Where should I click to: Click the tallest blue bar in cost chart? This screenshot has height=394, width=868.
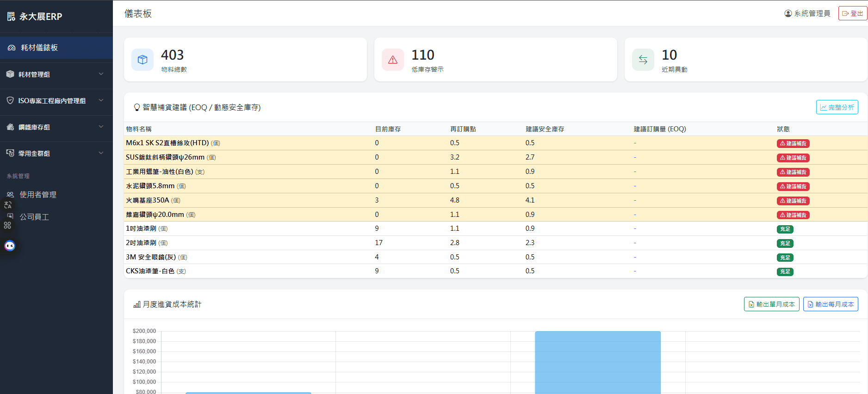pos(598,363)
